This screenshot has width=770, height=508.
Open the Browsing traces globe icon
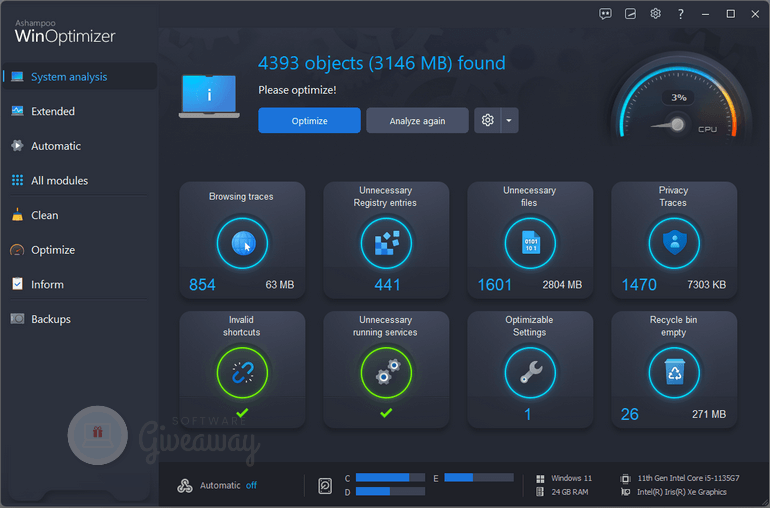(242, 243)
